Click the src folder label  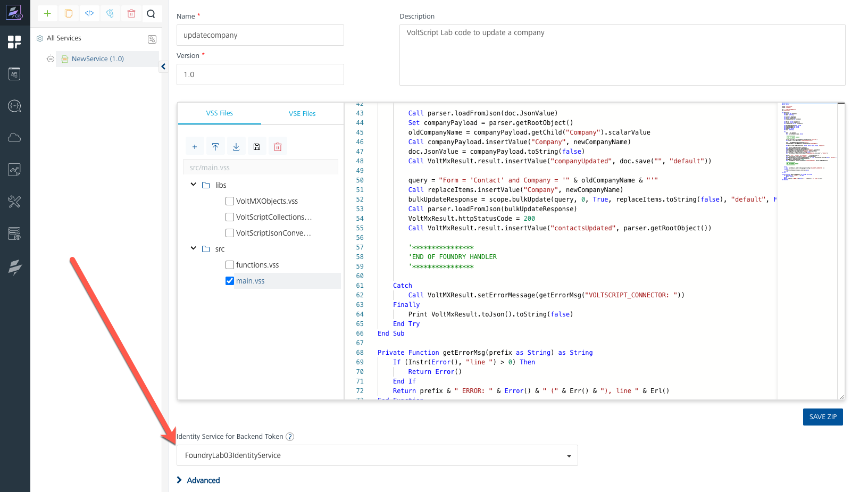pos(220,249)
